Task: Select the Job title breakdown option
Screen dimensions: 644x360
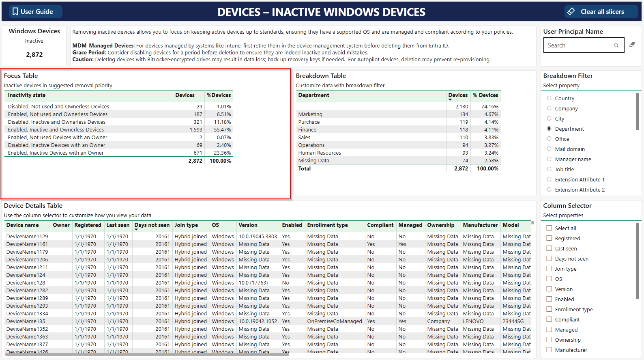Action: [549, 169]
